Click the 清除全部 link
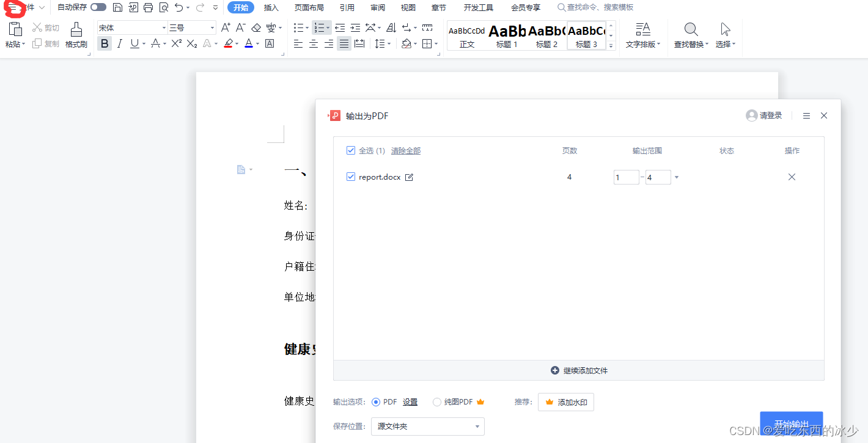Image resolution: width=868 pixels, height=443 pixels. pos(406,151)
